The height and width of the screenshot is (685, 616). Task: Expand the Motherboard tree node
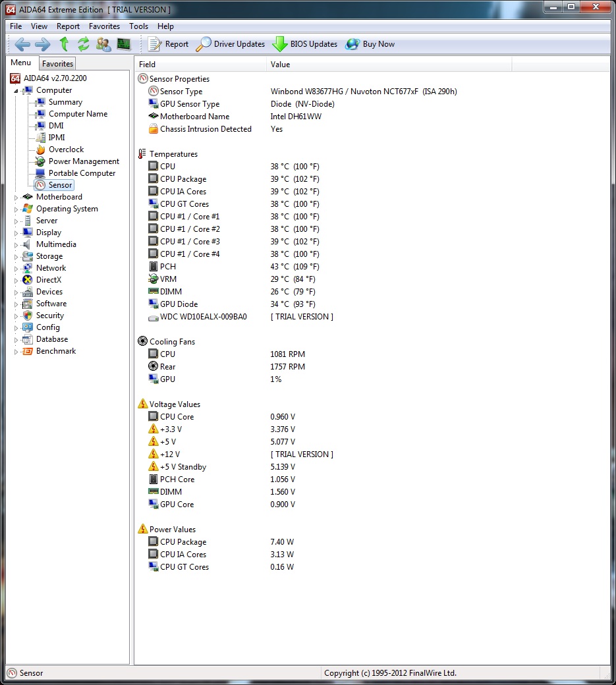(17, 197)
